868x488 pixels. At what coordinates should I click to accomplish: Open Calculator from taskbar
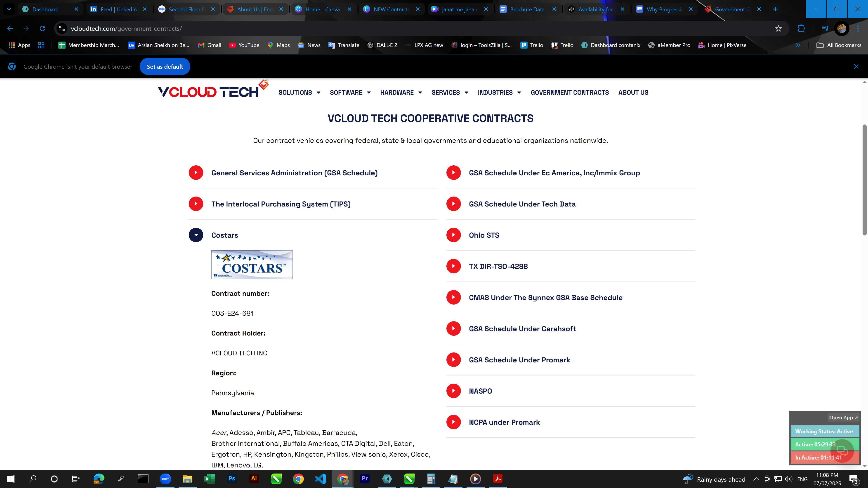click(x=431, y=479)
